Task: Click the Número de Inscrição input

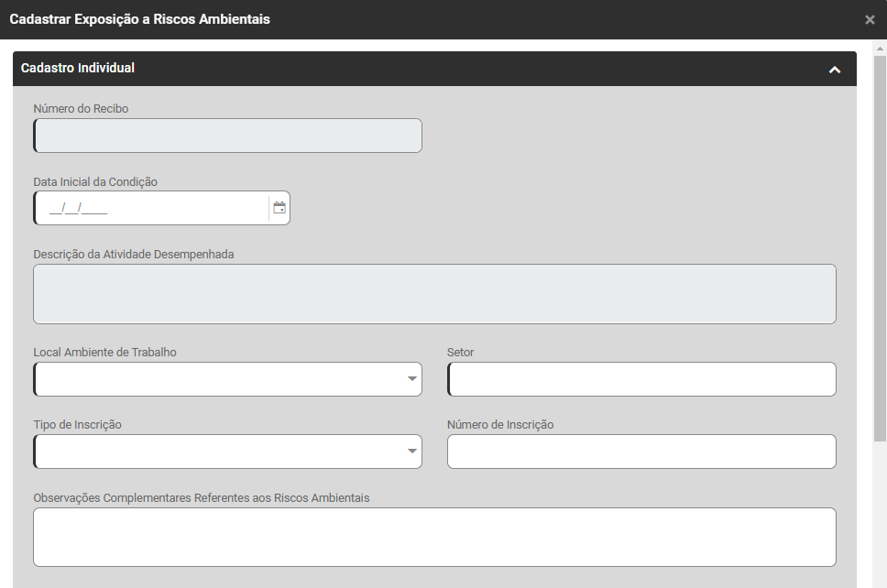Action: [641, 452]
